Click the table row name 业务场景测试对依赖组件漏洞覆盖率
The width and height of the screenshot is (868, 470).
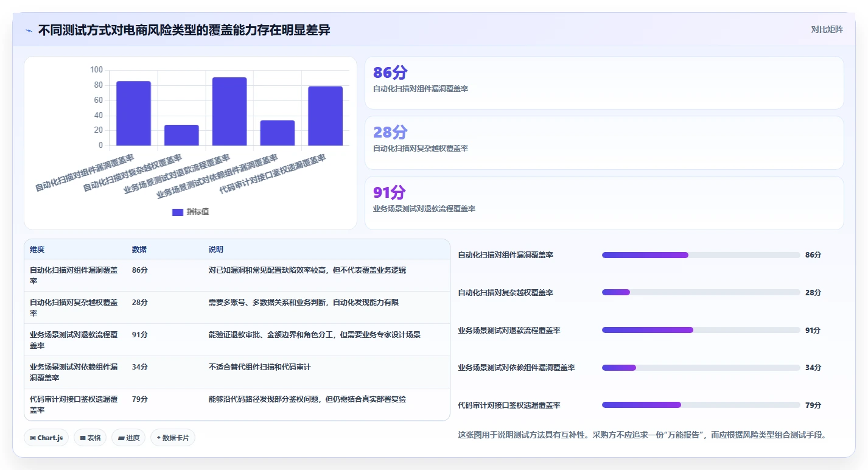(74, 373)
